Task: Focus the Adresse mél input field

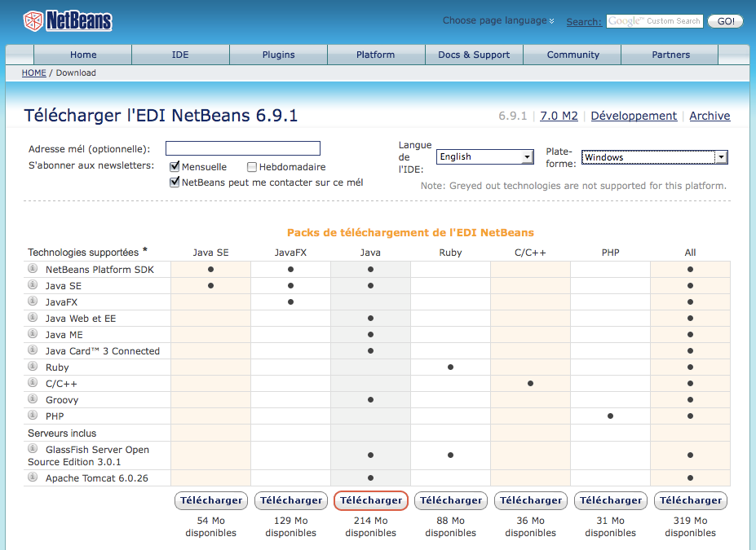Action: coord(243,148)
